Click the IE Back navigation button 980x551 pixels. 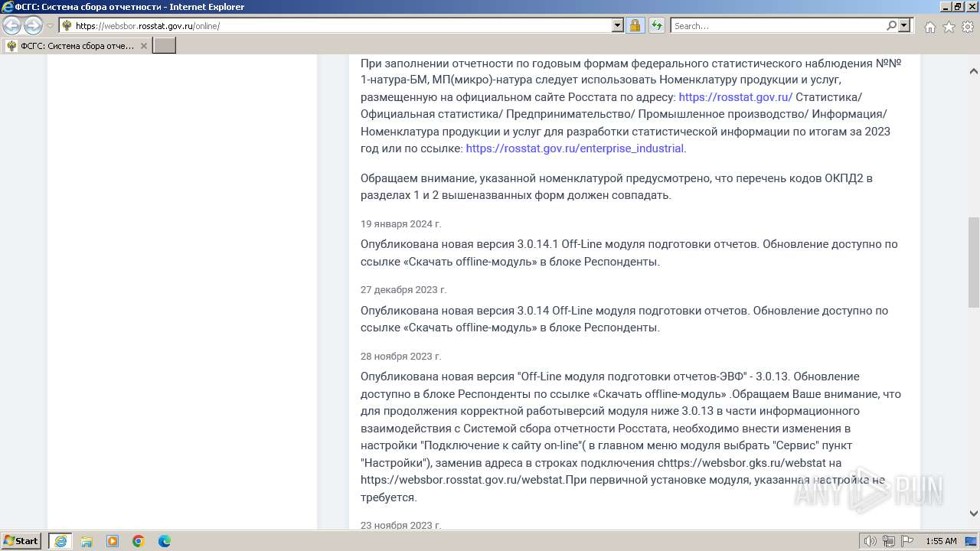click(x=12, y=25)
